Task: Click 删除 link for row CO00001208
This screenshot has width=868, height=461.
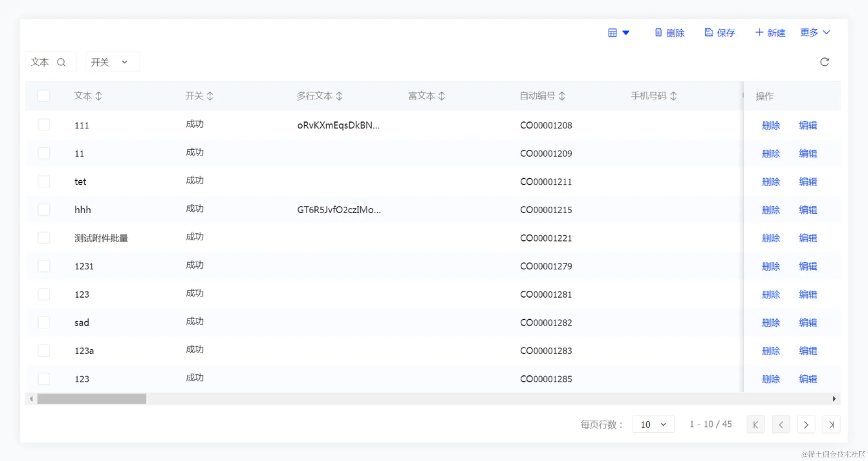Action: 771,125
